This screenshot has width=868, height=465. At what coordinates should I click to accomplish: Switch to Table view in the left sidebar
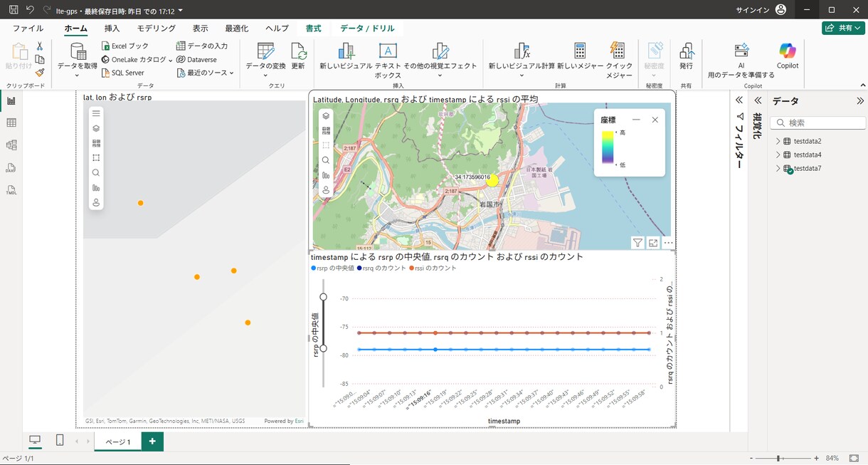click(x=11, y=123)
